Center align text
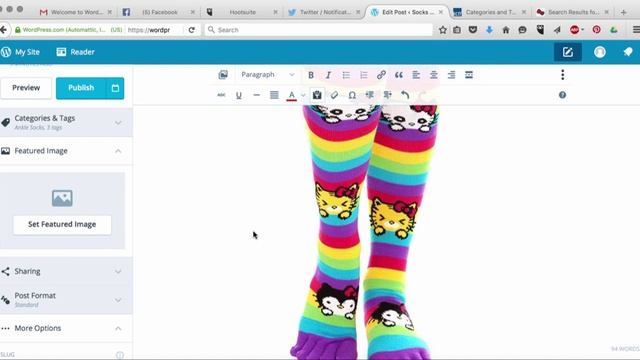This screenshot has width=640, height=360. coord(433,75)
